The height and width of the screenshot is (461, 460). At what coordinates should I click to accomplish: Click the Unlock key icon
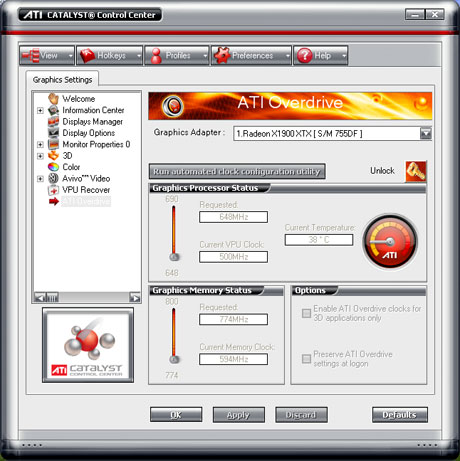(x=416, y=171)
